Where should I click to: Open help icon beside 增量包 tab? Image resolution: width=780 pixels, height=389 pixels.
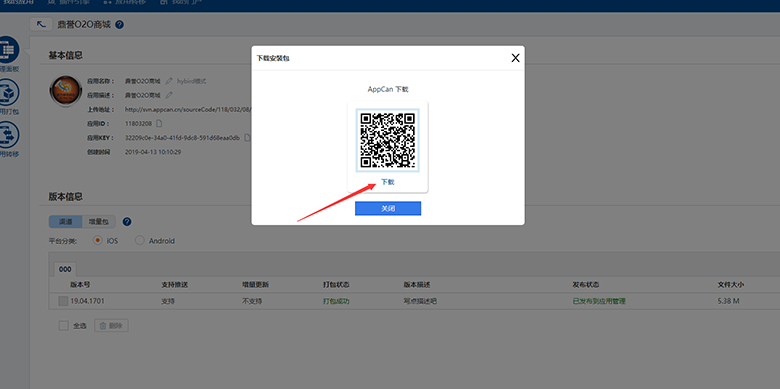pos(127,222)
